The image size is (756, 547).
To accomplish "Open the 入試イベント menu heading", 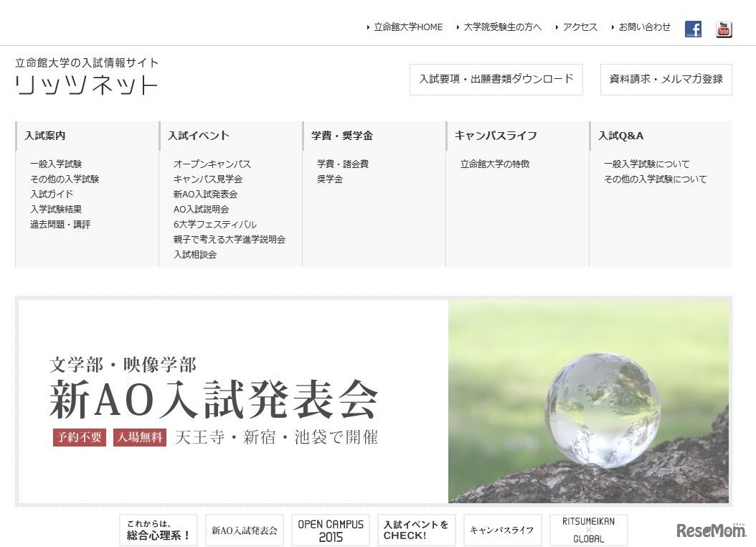I will pyautogui.click(x=198, y=136).
